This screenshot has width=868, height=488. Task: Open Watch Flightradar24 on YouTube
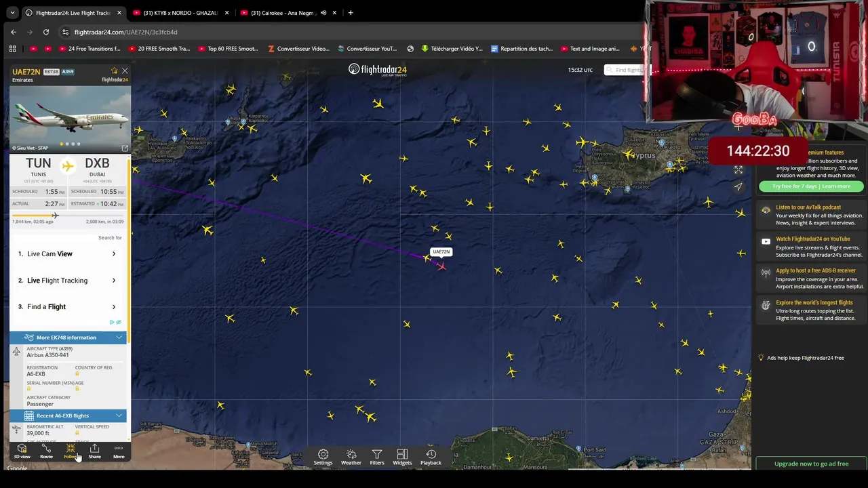tap(812, 247)
